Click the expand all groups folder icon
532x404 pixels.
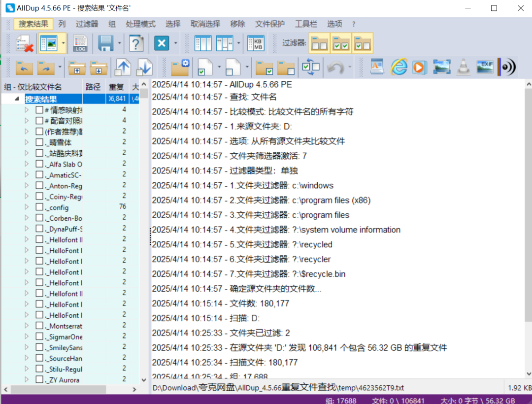click(77, 67)
